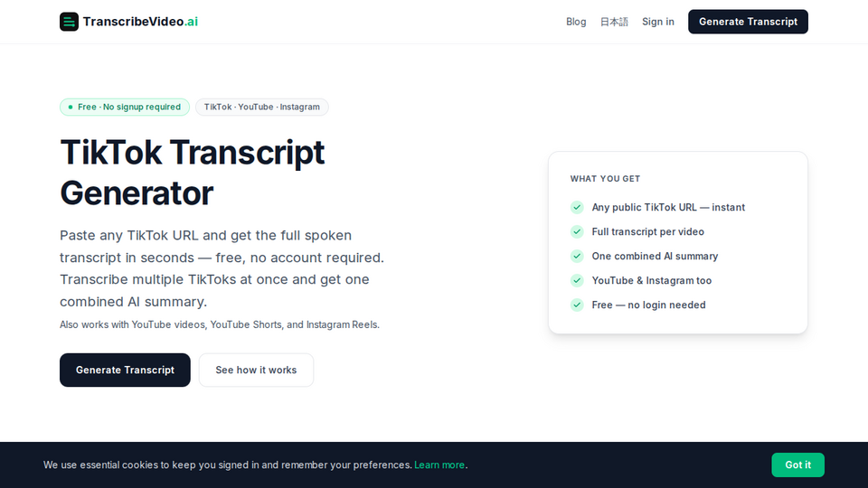Click checkmark beside Any public TikTok URL

click(577, 208)
